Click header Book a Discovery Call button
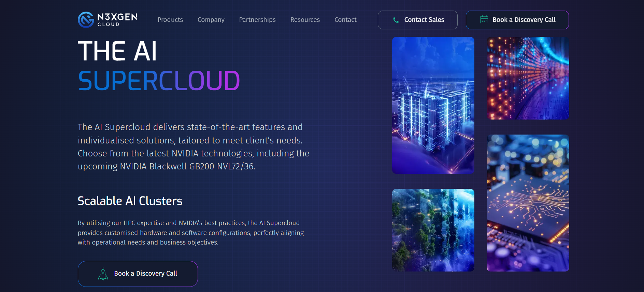 (517, 20)
